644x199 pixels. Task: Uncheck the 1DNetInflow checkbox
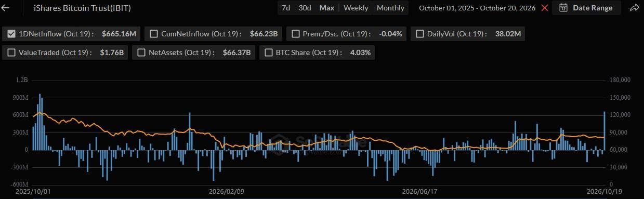(x=11, y=34)
